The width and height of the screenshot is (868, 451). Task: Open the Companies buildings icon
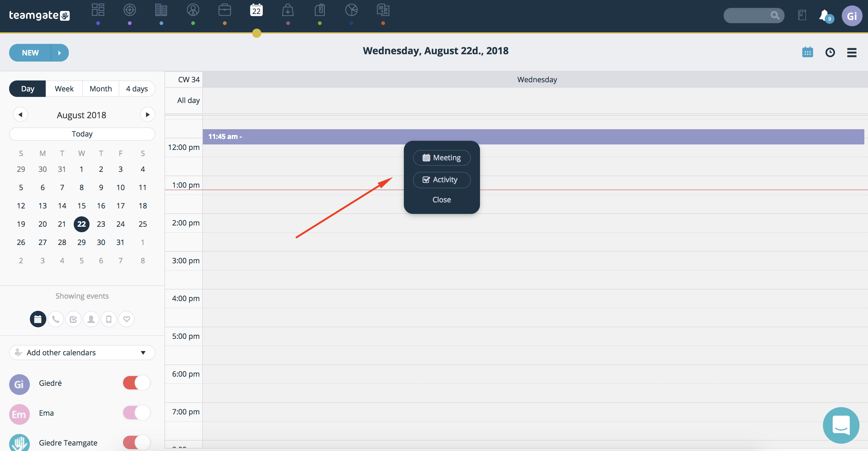tap(161, 10)
